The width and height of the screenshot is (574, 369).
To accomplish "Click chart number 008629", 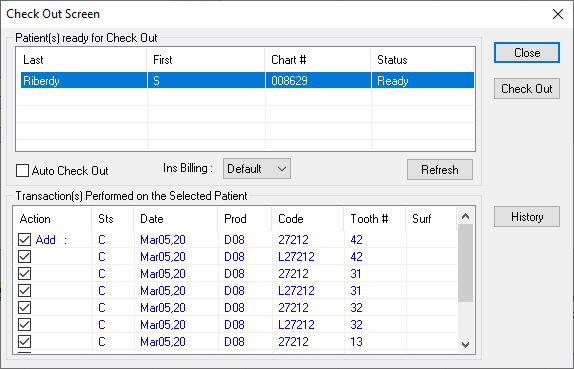I will pyautogui.click(x=289, y=81).
